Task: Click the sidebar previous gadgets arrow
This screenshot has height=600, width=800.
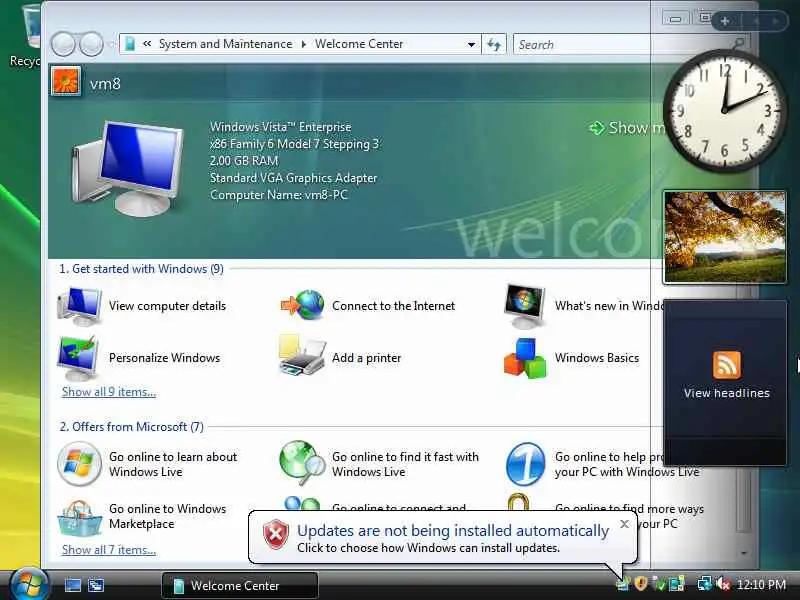Action: 756,21
